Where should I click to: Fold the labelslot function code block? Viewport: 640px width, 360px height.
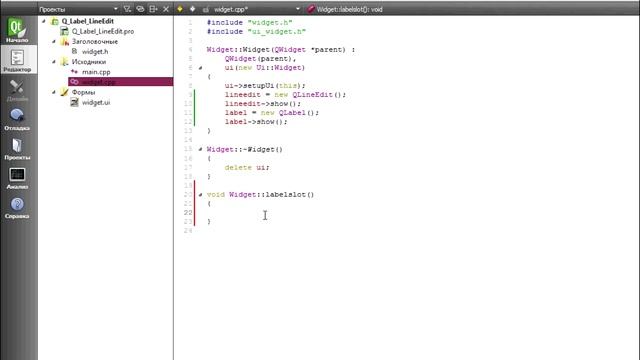[200, 195]
